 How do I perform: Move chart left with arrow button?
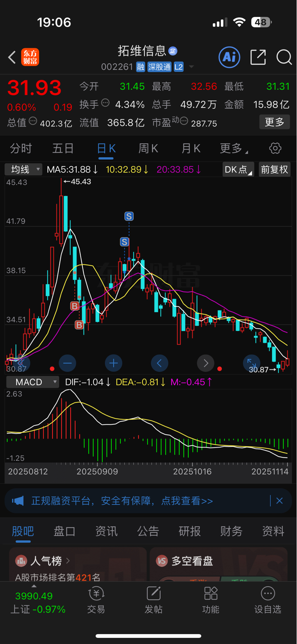tap(160, 363)
